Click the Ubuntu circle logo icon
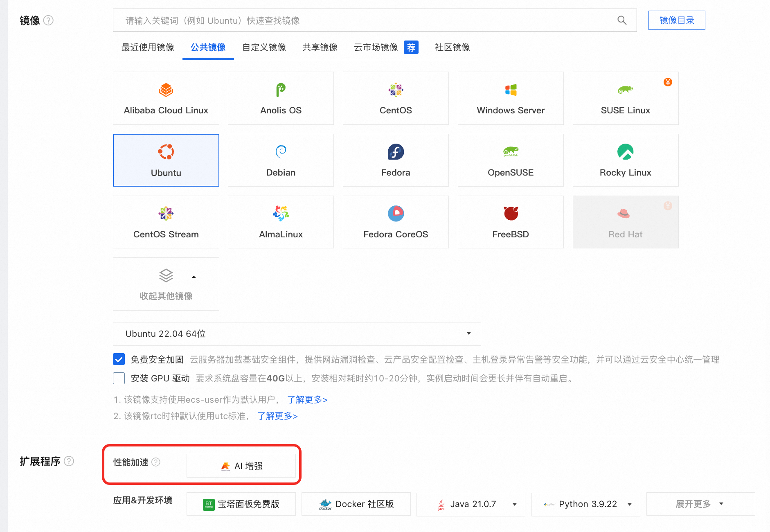Viewport: 770px width, 532px height. [166, 152]
